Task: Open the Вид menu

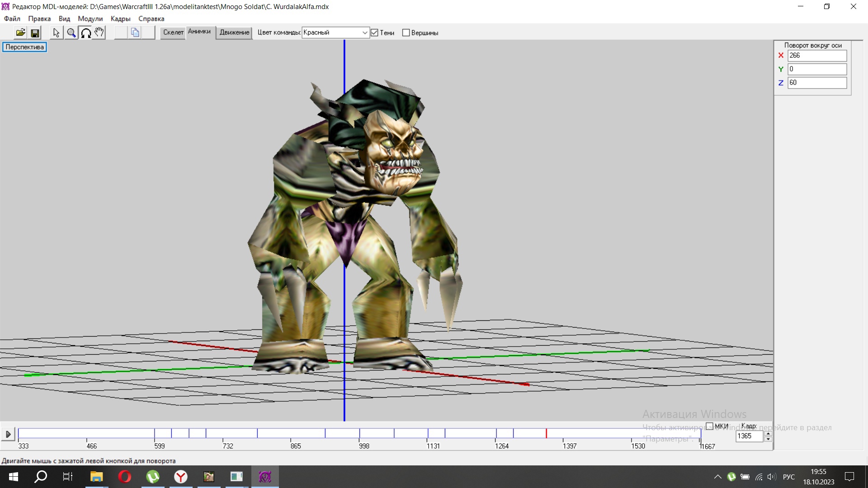Action: 64,19
